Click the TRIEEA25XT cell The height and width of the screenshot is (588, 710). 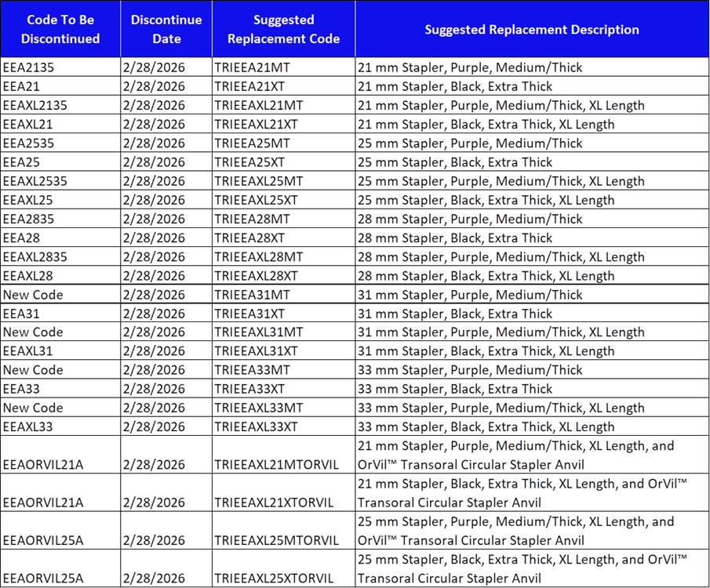249,162
